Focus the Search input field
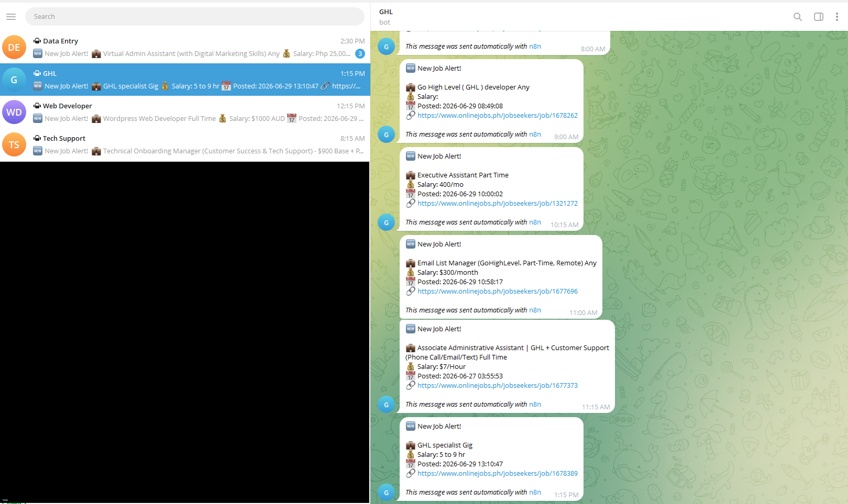 pyautogui.click(x=195, y=17)
